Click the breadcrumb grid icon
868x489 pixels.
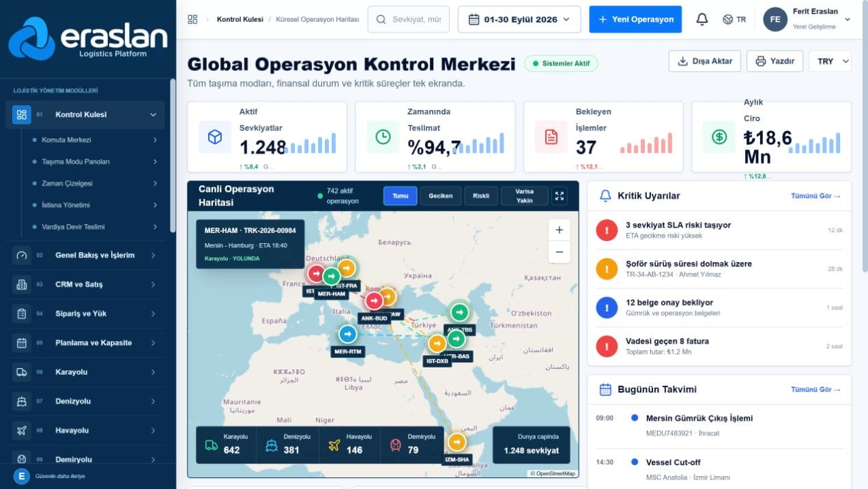coord(192,19)
